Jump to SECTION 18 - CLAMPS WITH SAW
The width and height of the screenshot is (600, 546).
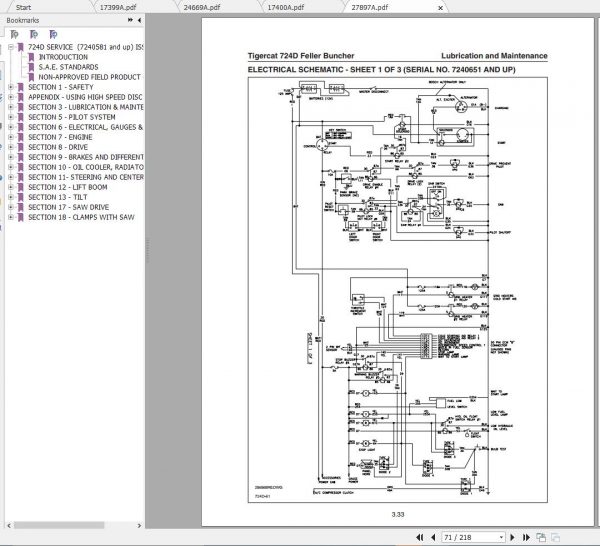[81, 217]
